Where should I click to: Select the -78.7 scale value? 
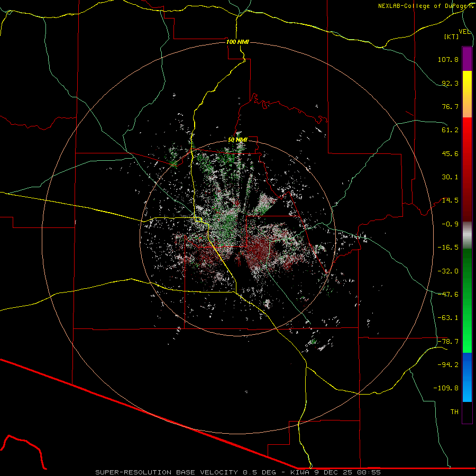point(448,342)
